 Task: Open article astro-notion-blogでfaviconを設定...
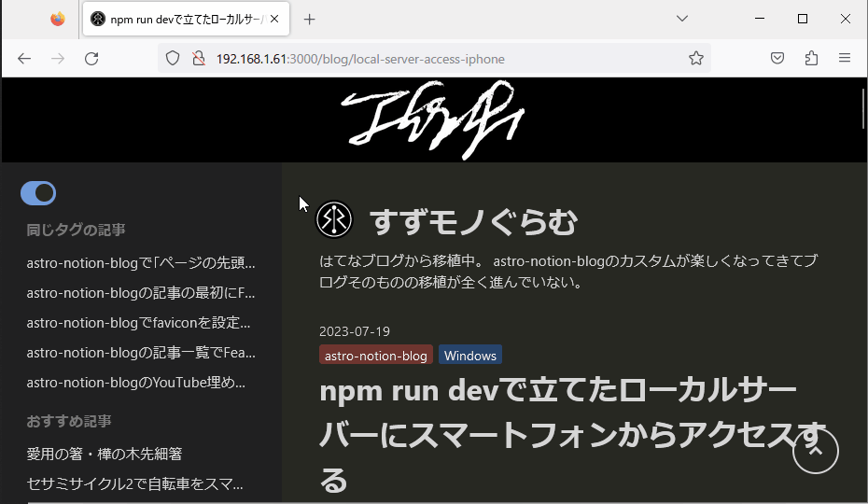point(138,322)
